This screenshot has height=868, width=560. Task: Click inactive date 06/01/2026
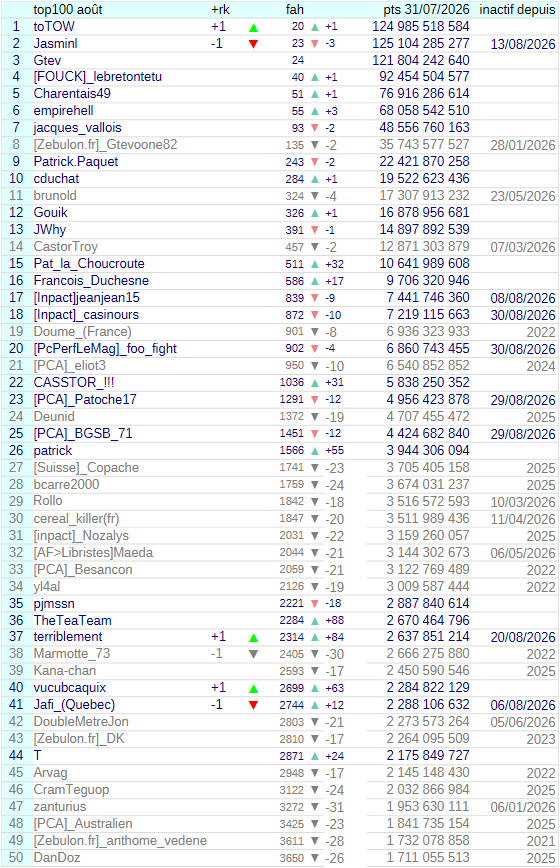point(523,807)
